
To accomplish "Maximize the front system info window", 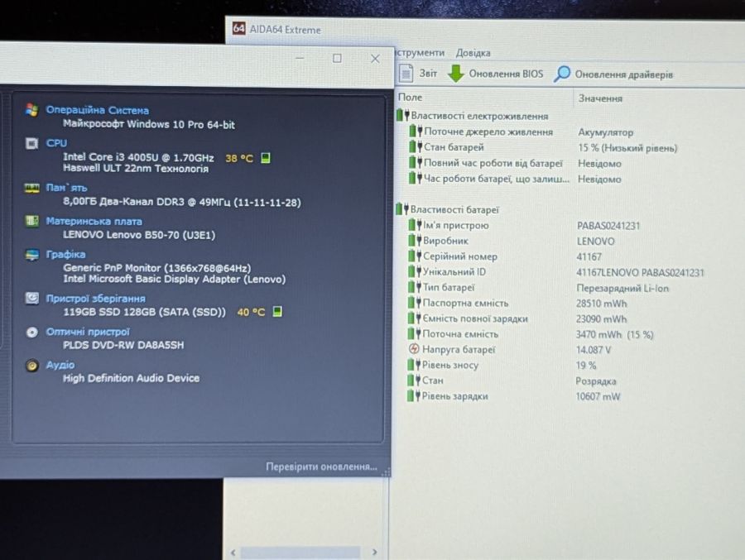I will [337, 59].
